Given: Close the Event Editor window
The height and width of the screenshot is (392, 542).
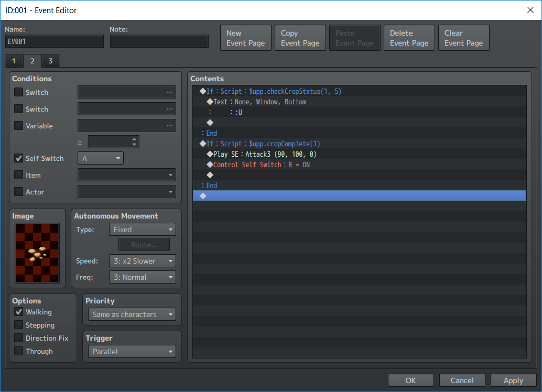Looking at the screenshot, I should click(529, 10).
